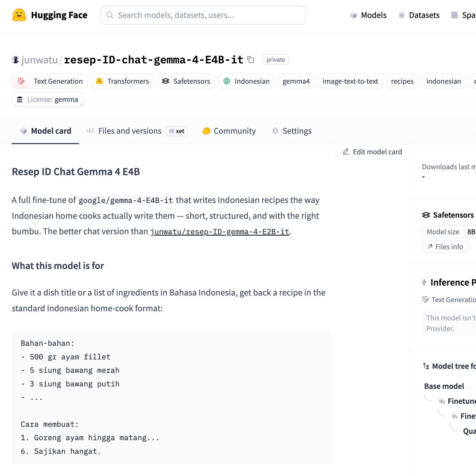Open the Settings tab
The height and width of the screenshot is (476, 476).
pos(292,131)
